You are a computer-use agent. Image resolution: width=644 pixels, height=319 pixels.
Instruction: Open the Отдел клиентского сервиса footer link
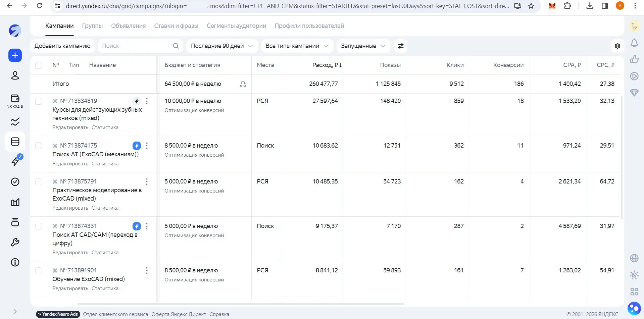115,314
